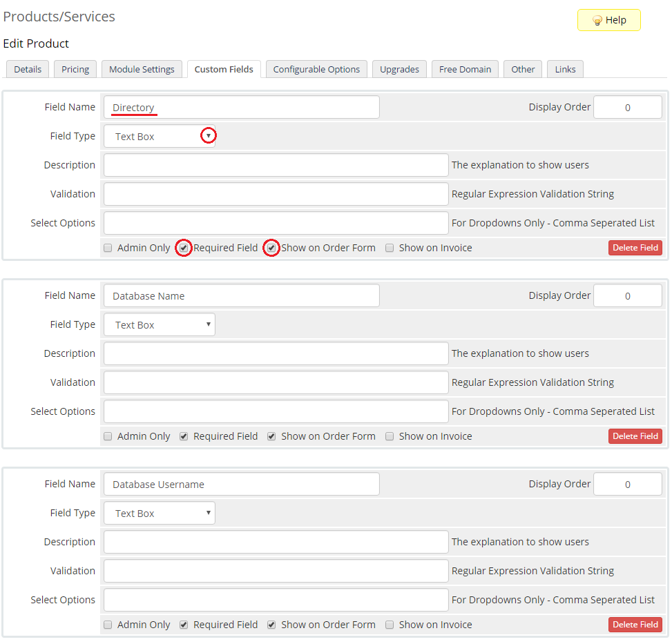The height and width of the screenshot is (644, 672).
Task: Enable Show on Invoice for Database Username
Action: click(x=390, y=625)
